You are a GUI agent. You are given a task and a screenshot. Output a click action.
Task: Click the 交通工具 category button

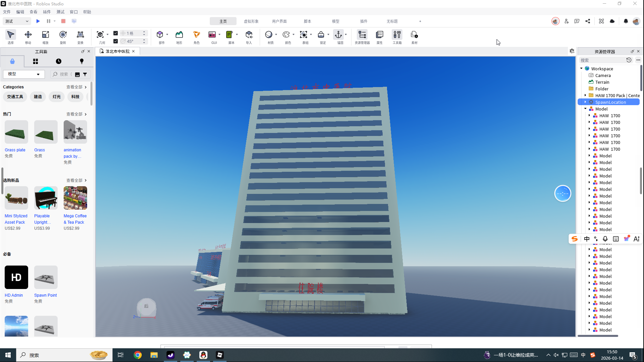15,97
